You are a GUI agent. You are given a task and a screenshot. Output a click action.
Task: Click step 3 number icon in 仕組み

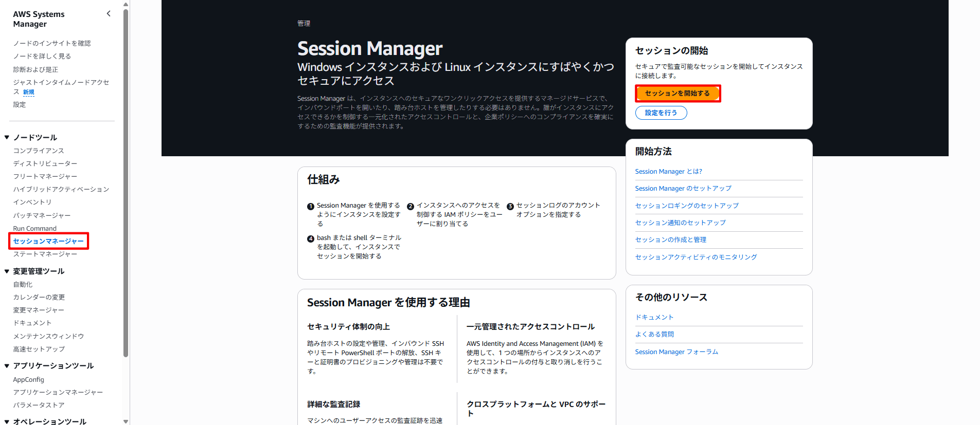510,207
